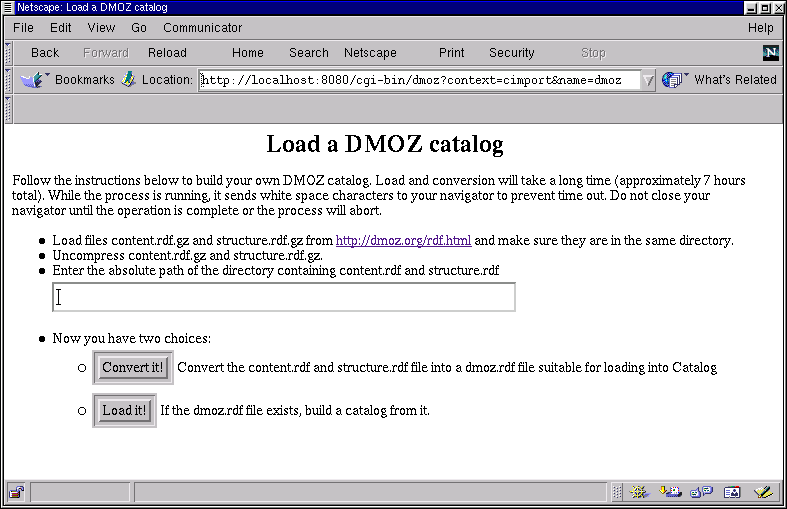Click the Stop toolbar button
787x509 pixels.
pyautogui.click(x=593, y=53)
